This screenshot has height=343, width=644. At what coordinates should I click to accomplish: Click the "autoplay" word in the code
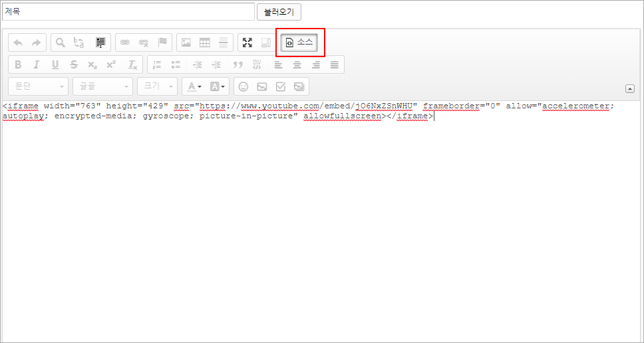(x=23, y=116)
